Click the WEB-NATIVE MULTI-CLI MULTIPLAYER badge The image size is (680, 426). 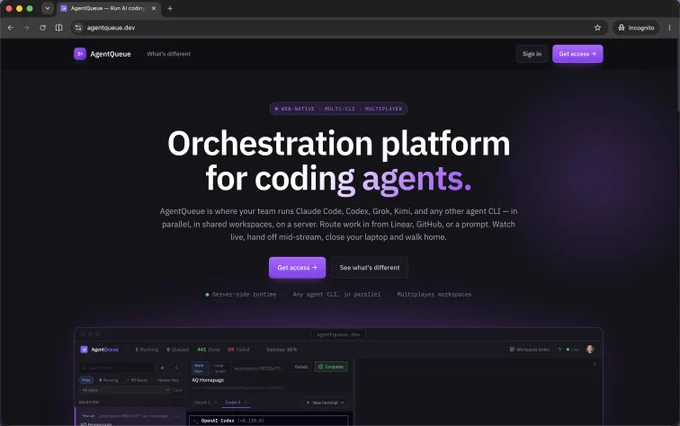[x=338, y=109]
